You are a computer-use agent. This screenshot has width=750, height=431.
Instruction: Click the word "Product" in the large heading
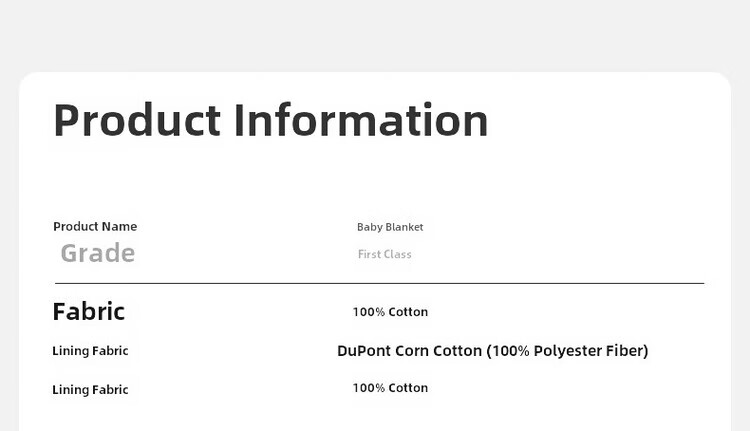tap(137, 120)
